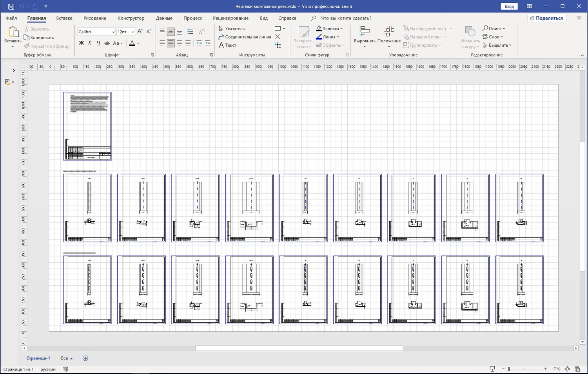The width and height of the screenshot is (588, 374).
Task: Click the Sign in (Вход) button
Action: pyautogui.click(x=509, y=6)
